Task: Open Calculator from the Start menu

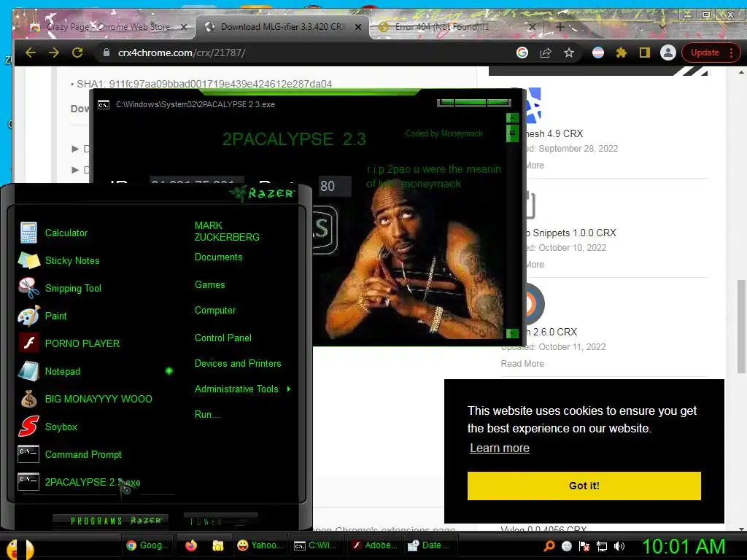Action: pyautogui.click(x=53, y=233)
